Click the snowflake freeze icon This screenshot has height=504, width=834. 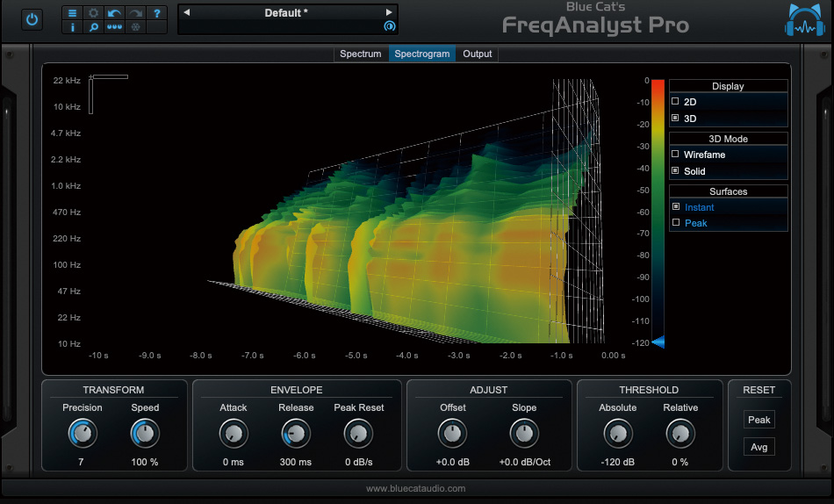[135, 26]
